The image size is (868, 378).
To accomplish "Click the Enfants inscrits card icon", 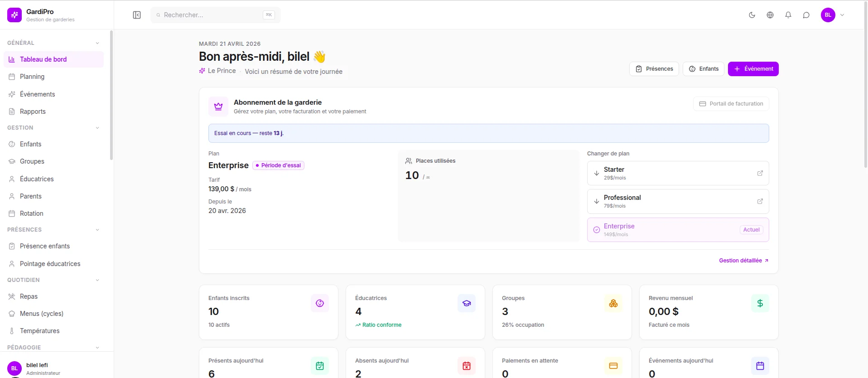I will tap(320, 303).
